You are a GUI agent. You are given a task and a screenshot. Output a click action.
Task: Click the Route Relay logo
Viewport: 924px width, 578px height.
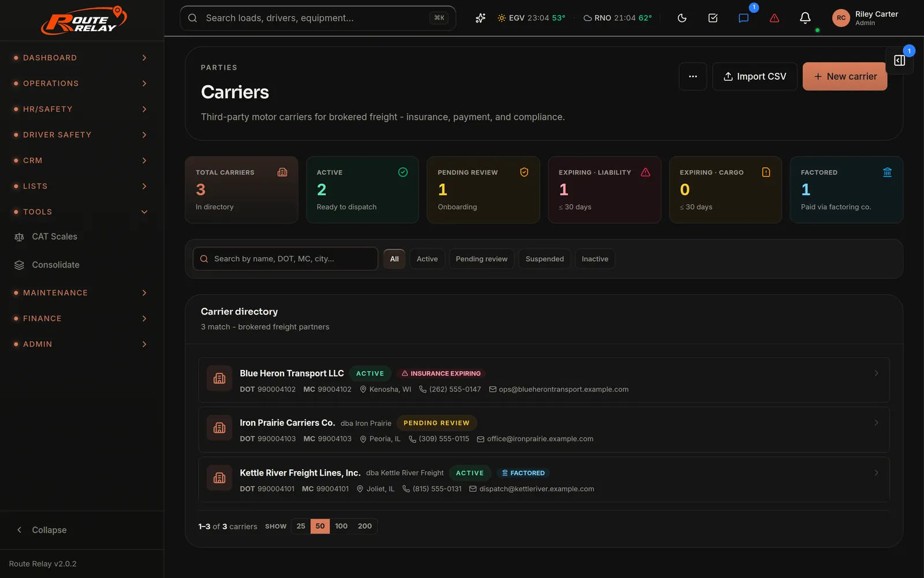click(83, 20)
